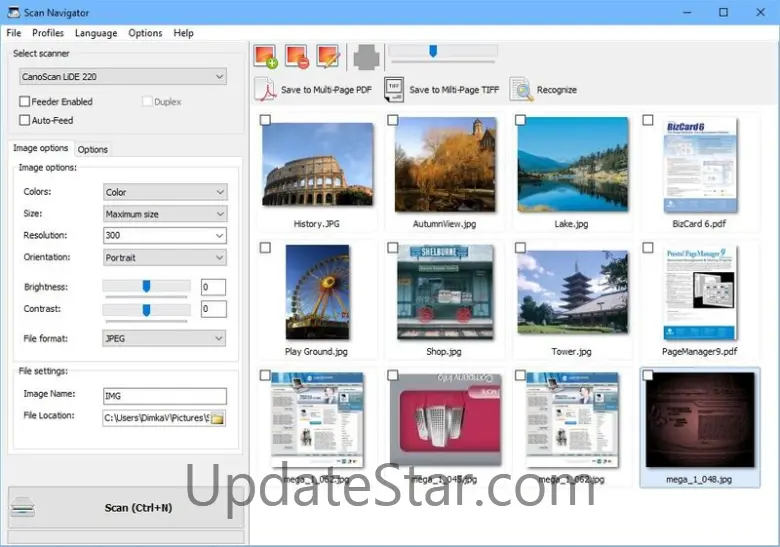Save to Multi-Page TIFF
The width and height of the screenshot is (780, 547).
[x=454, y=90]
